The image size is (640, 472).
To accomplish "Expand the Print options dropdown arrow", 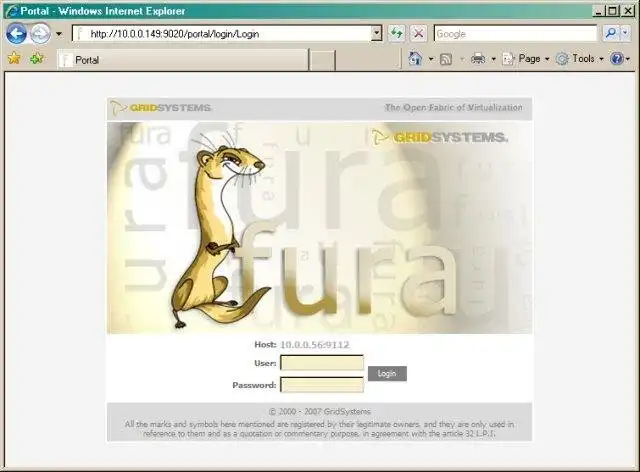I will (x=493, y=60).
